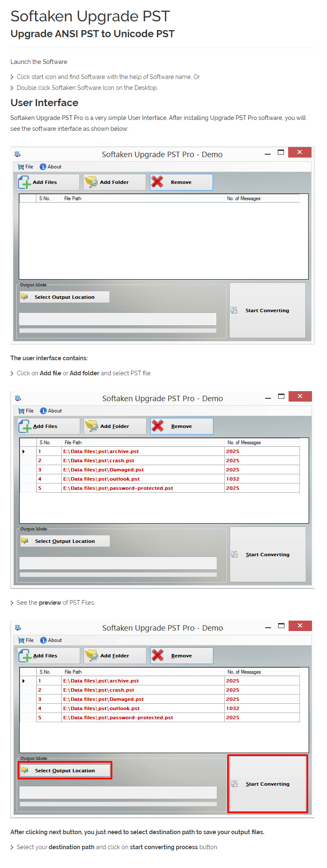Click 'S.No.' column header in the empty-list window
The image size is (327, 868).
pos(45,199)
